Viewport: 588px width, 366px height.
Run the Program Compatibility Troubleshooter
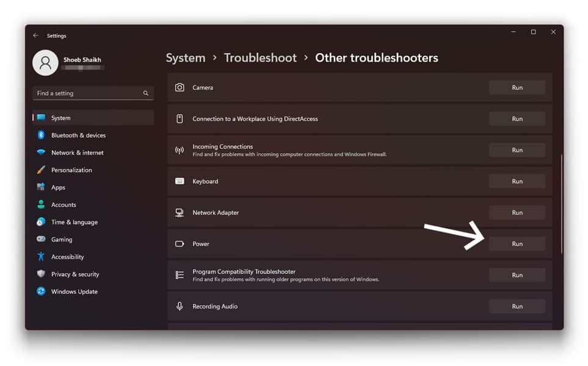[x=517, y=275]
